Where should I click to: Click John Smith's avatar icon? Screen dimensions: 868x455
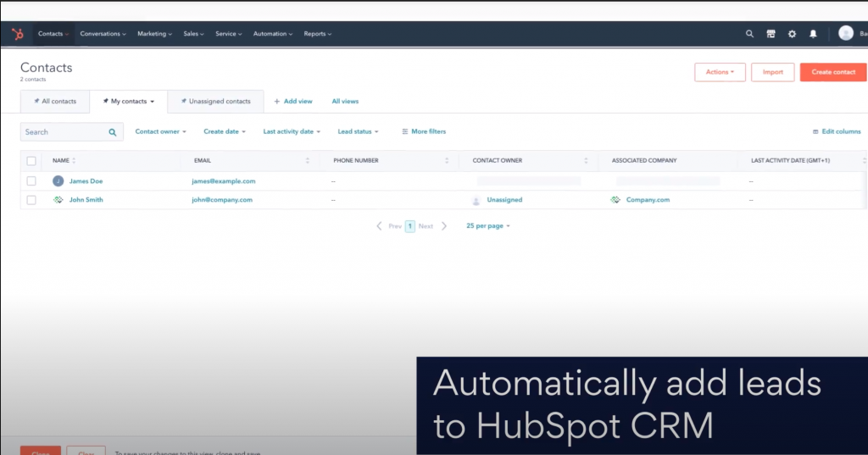pos(58,200)
